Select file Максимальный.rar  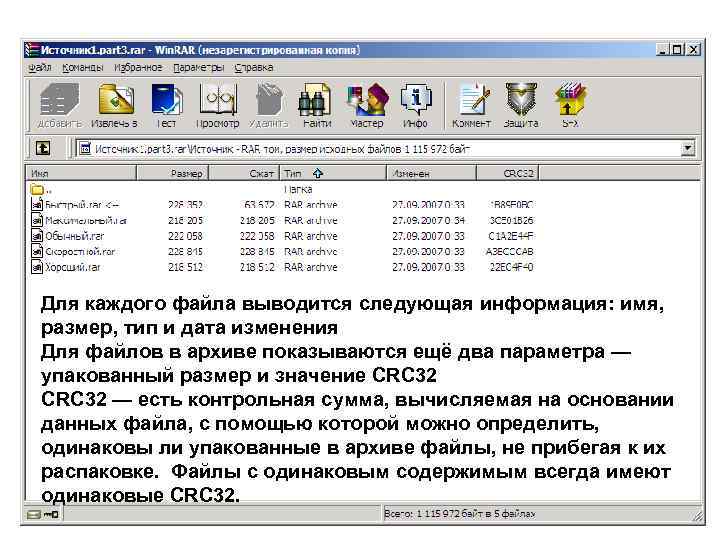click(79, 220)
